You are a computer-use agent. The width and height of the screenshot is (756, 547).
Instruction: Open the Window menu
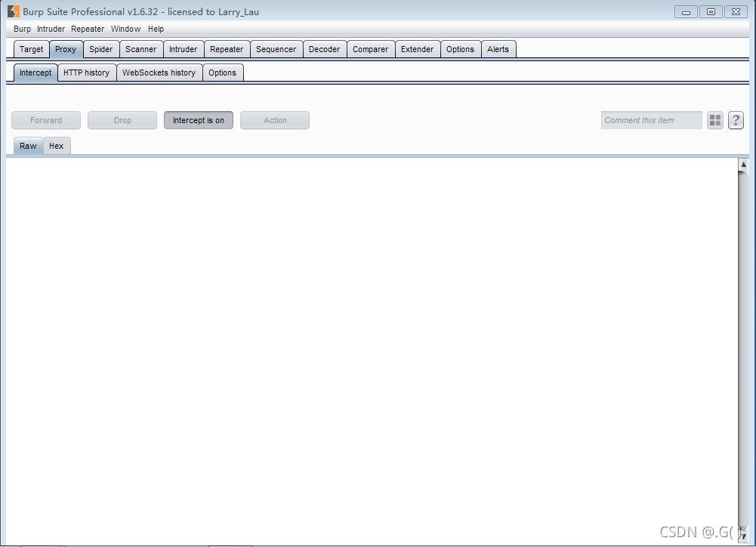coord(125,29)
